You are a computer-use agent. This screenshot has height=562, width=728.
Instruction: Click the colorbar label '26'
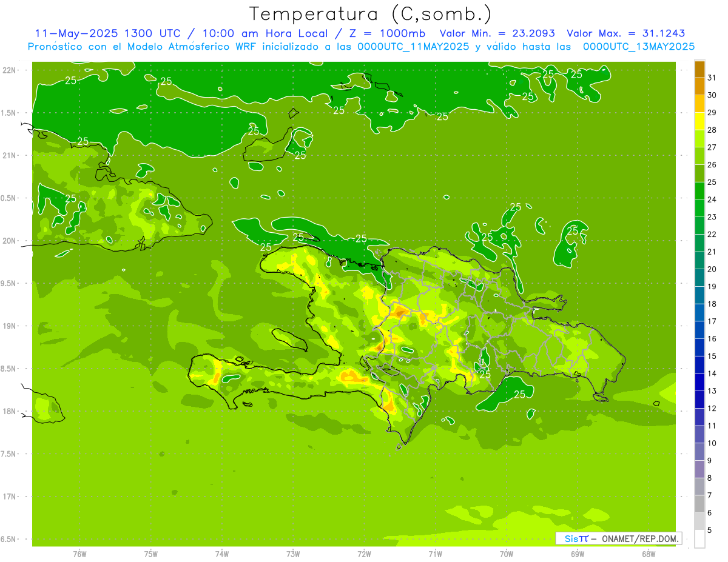coord(712,165)
